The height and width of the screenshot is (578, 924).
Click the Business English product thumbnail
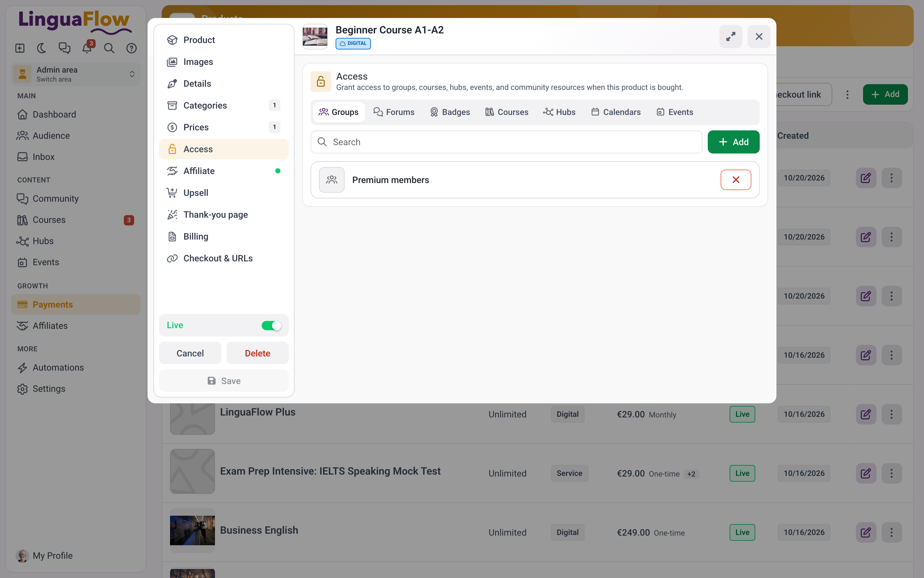192,530
